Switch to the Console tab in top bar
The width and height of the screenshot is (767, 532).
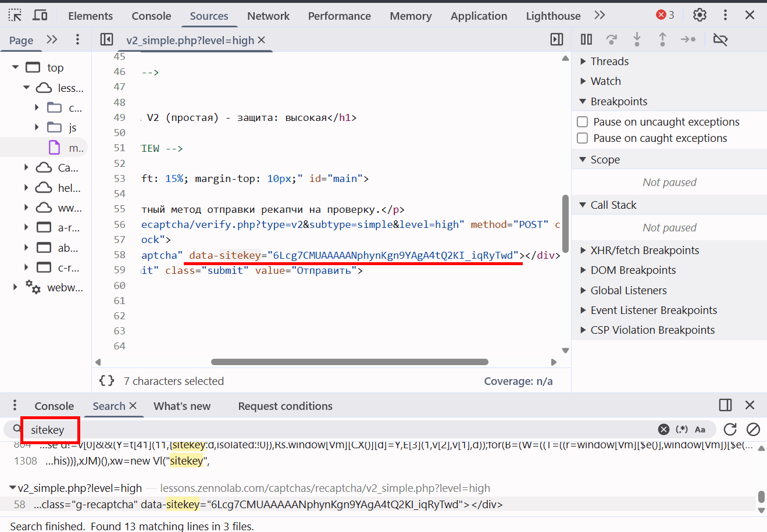(151, 16)
